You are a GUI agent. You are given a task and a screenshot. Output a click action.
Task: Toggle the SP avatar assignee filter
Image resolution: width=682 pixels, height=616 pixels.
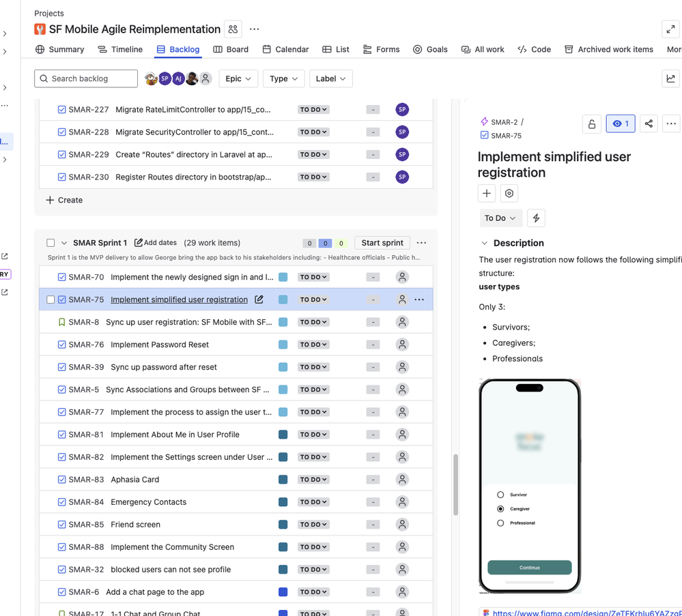pyautogui.click(x=165, y=78)
